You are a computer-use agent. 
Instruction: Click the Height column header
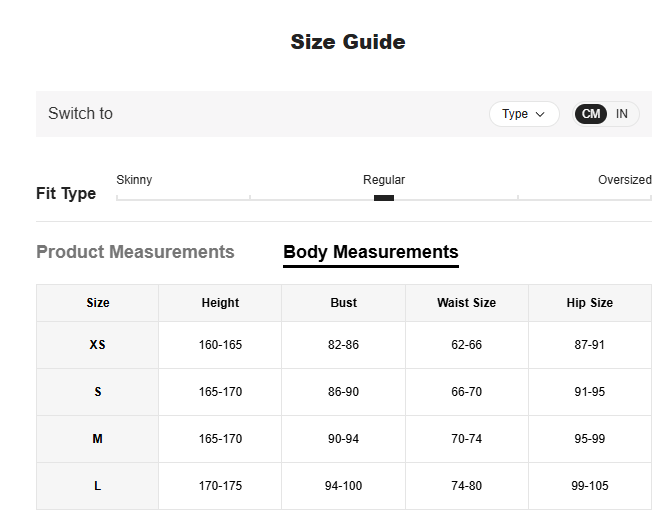coord(220,303)
